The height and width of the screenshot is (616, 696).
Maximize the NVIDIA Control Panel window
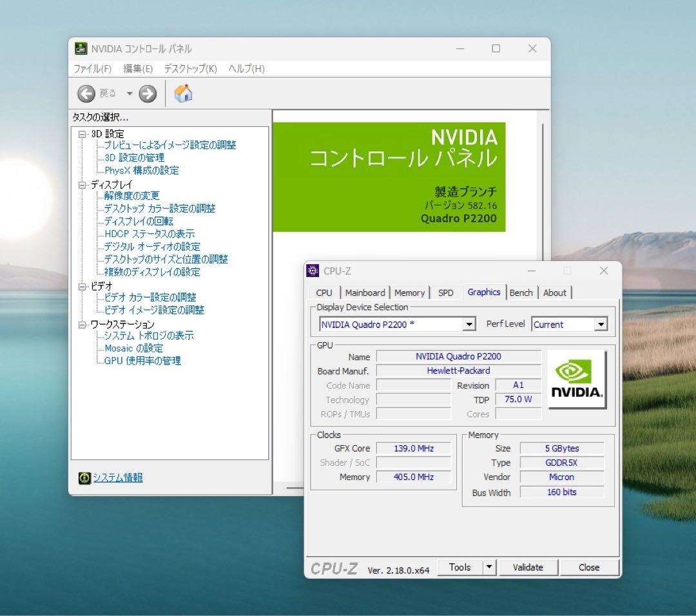coord(496,48)
